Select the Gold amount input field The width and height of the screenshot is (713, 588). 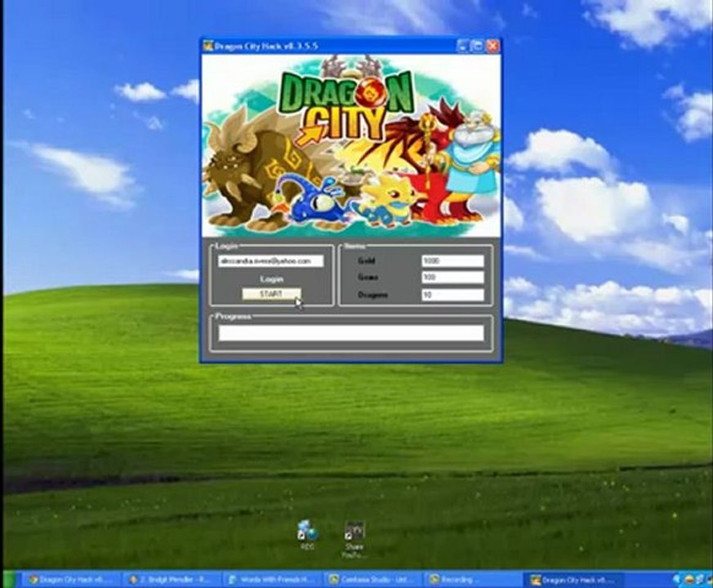453,261
